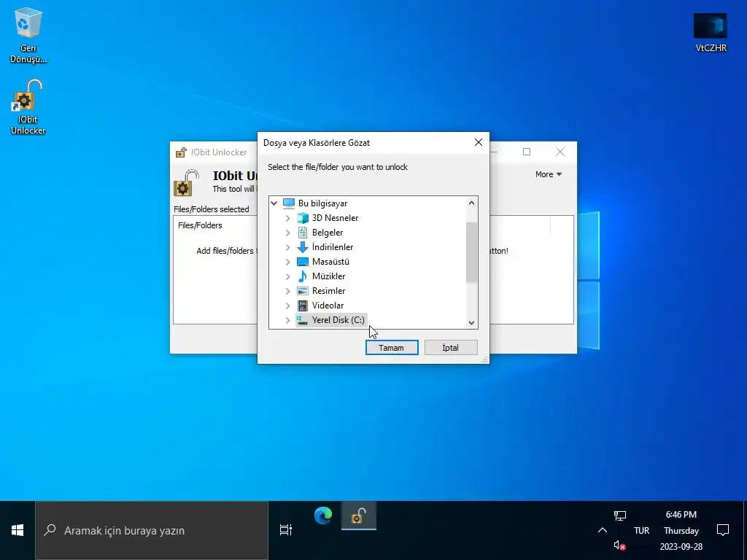Open Task View on the taskbar
Viewport: 747px width, 560px height.
[286, 529]
